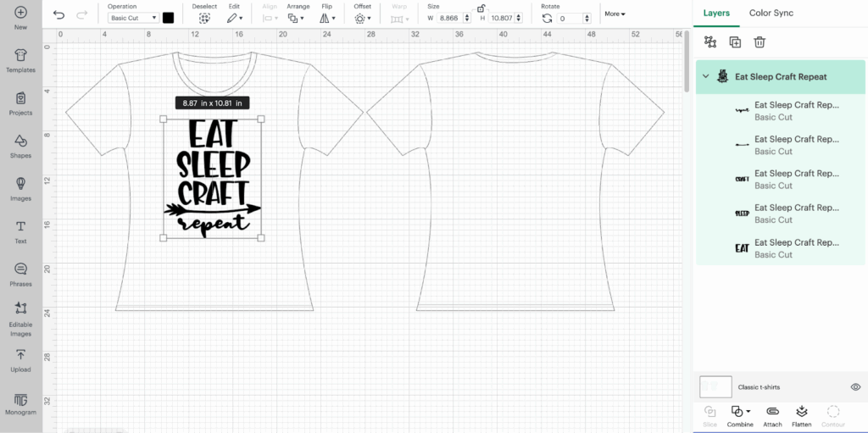This screenshot has height=433, width=868.
Task: Open the Images library
Action: tap(20, 188)
